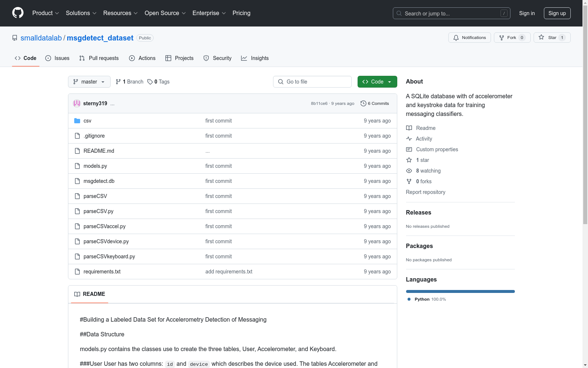
Task: Click the file icon beside requirements.txt
Action: 77,272
